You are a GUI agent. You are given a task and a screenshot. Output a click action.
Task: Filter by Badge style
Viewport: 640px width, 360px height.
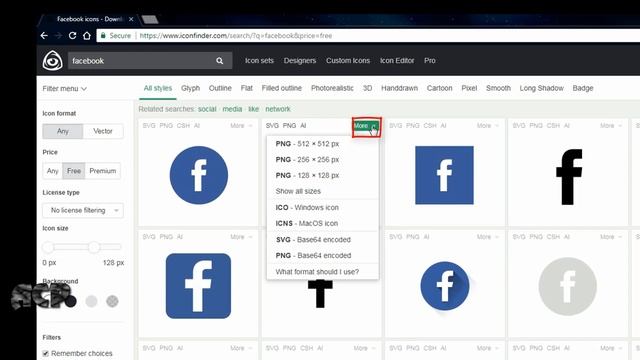(x=582, y=88)
